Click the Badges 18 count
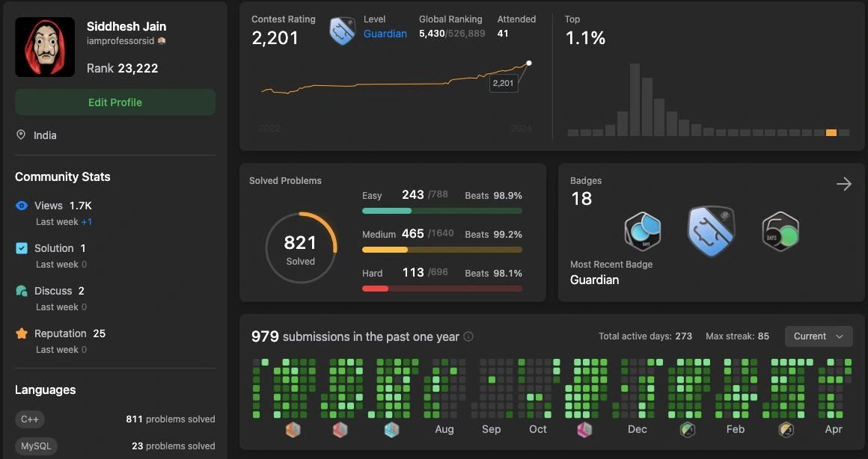868x459 pixels. click(x=581, y=199)
